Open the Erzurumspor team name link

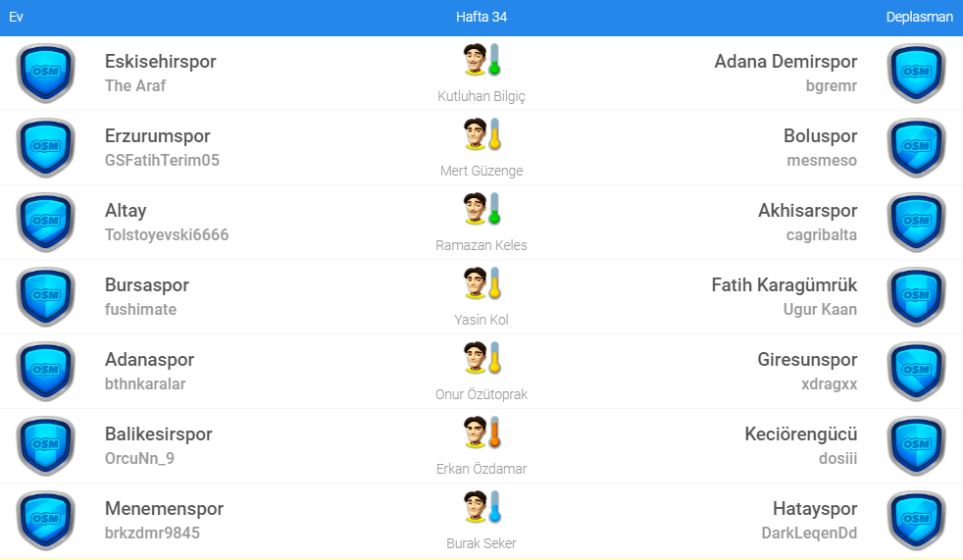[x=157, y=136]
